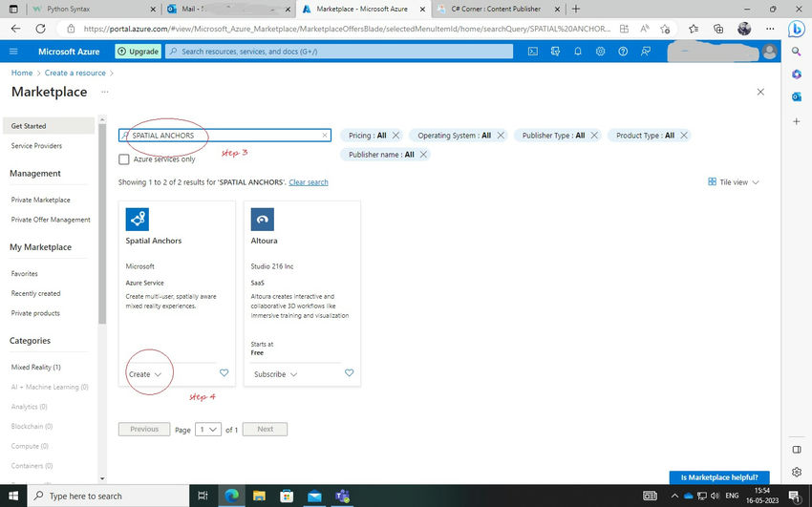The image size is (812, 507).
Task: Open Operating System : All filter
Action: (x=454, y=135)
